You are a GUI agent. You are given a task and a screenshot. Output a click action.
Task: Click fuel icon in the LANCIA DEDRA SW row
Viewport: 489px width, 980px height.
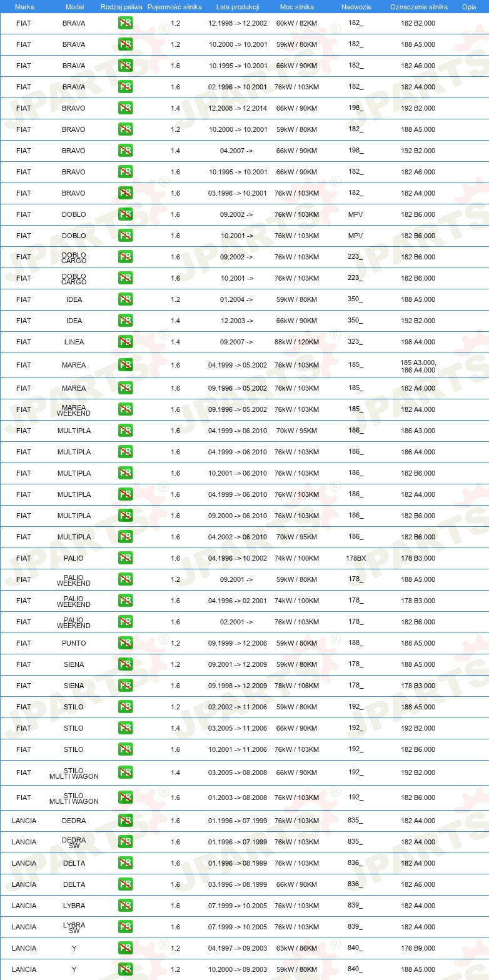[x=125, y=842]
